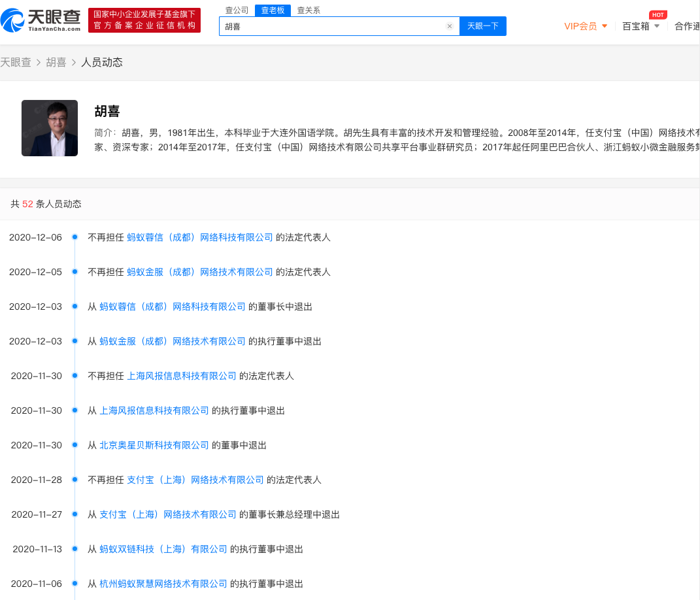This screenshot has width=700, height=600.
Task: Switch to the 查关系 tab
Action: 308,10
